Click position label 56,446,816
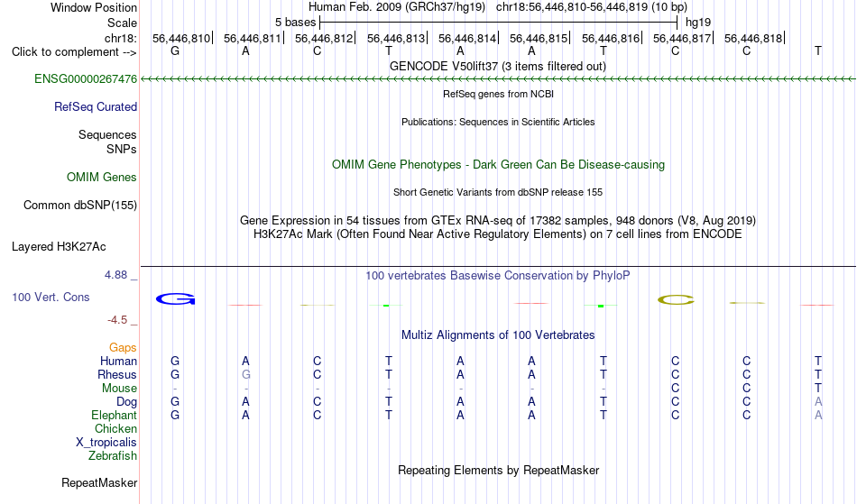The height and width of the screenshot is (504, 857). [611, 38]
